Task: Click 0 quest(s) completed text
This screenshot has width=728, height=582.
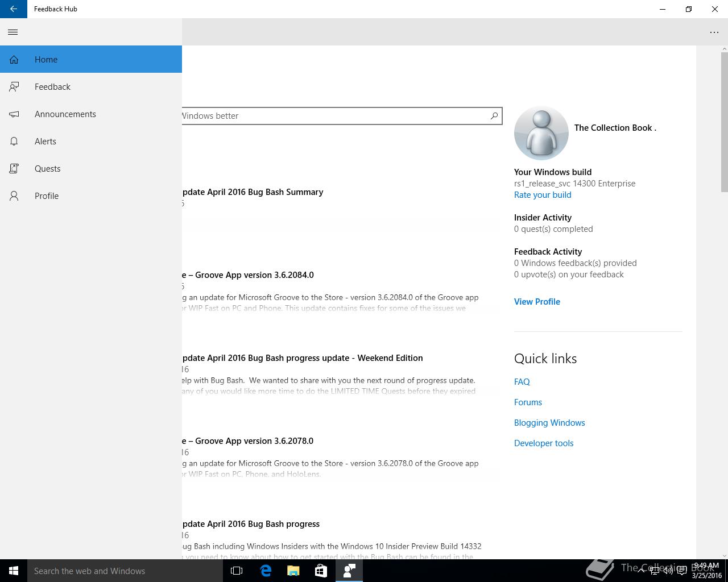Action: click(553, 228)
